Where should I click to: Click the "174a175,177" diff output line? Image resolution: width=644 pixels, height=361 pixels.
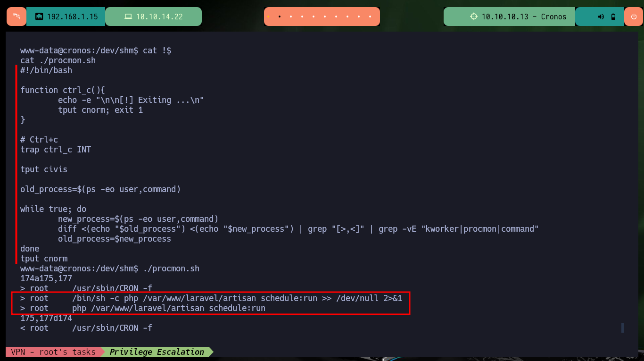pos(46,278)
